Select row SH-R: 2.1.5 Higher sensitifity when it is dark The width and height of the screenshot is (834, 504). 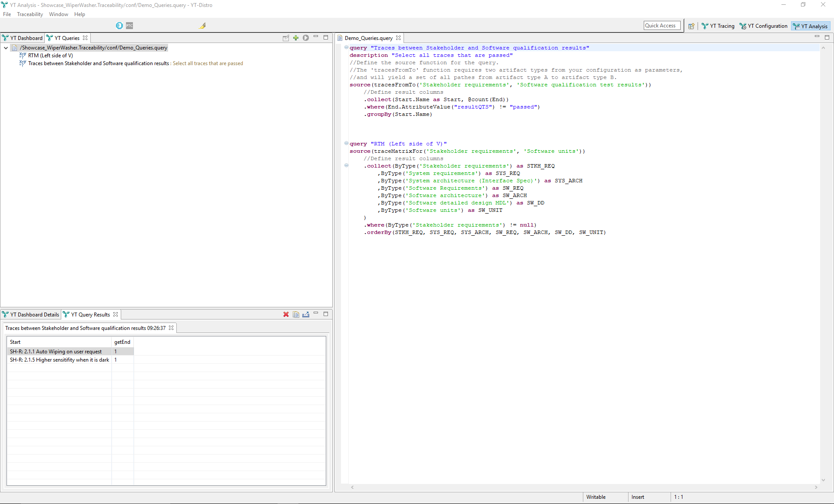tap(70, 360)
